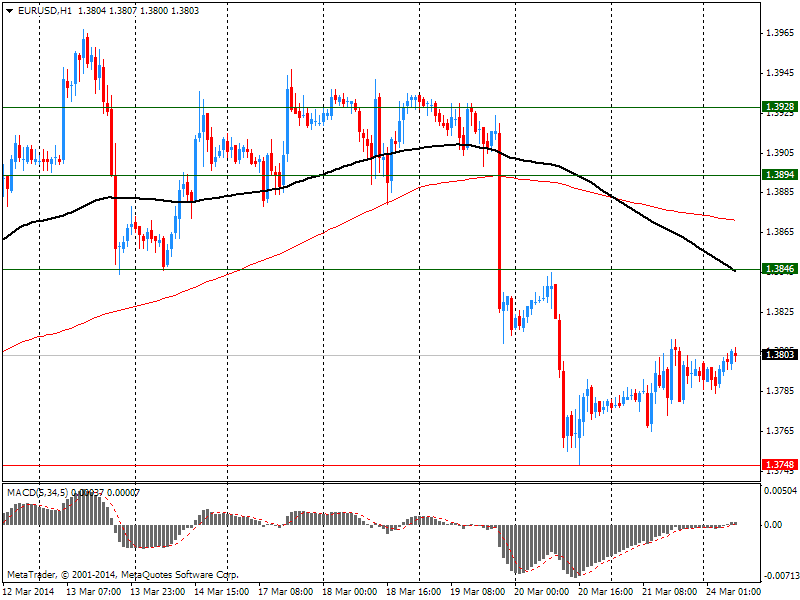The image size is (800, 600).
Task: Click the green 1.3928 level label
Action: click(x=779, y=107)
